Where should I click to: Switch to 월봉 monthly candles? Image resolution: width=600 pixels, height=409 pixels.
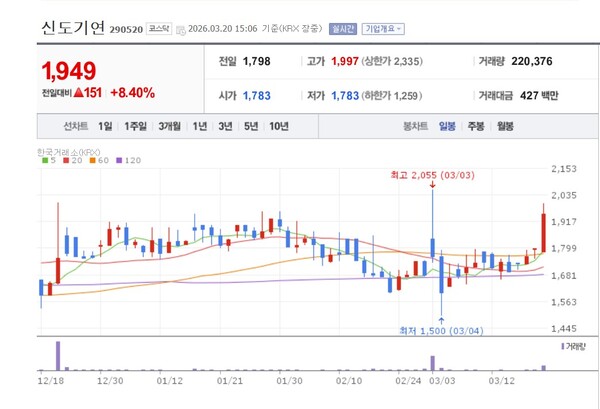coord(505,126)
